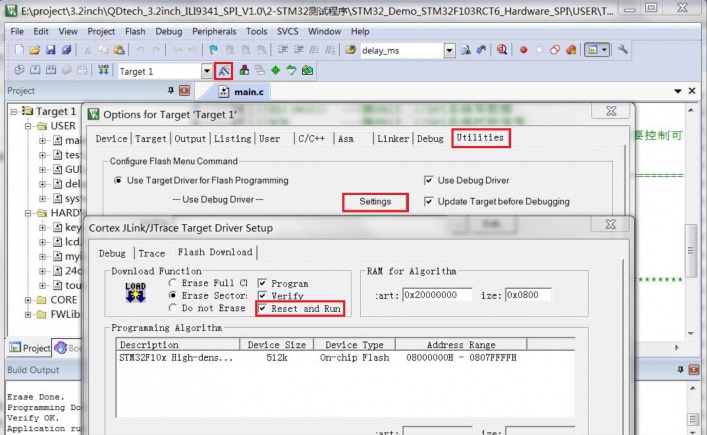Toggle the Reset and Run checkbox
Screen dimensions: 707x435
263,309
